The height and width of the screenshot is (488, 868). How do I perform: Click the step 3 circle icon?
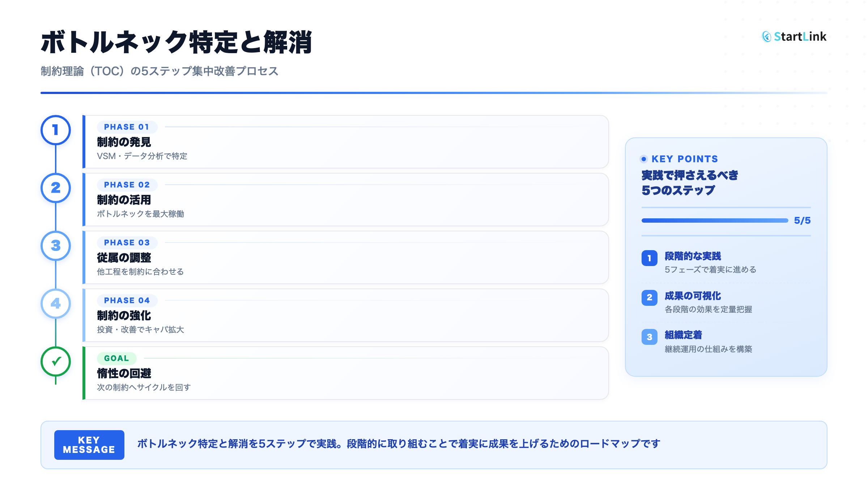coord(55,246)
